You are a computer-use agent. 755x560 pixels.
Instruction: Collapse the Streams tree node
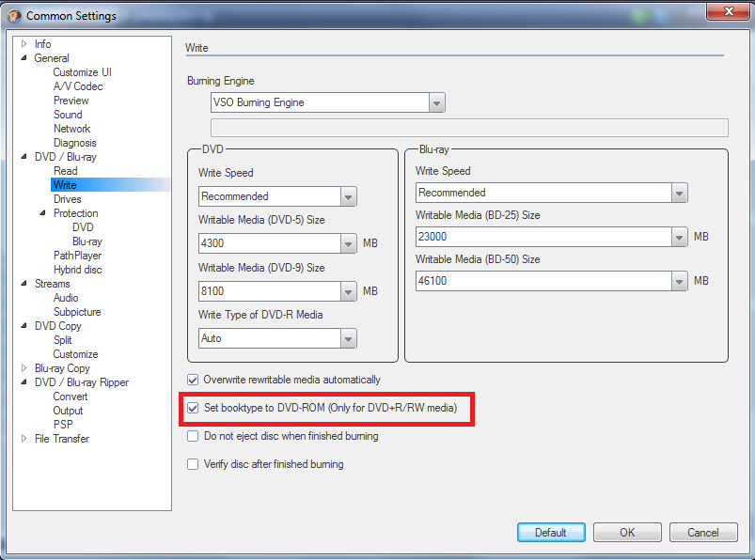point(24,284)
